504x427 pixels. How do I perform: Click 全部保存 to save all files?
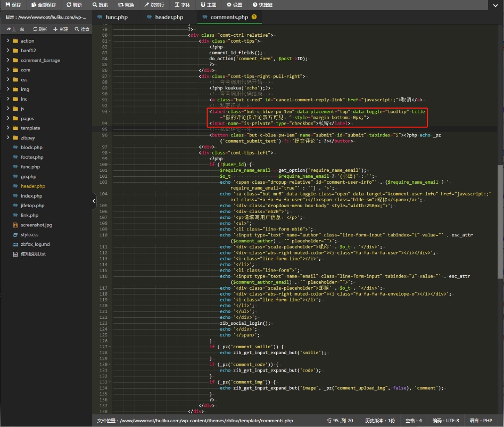pyautogui.click(x=44, y=5)
